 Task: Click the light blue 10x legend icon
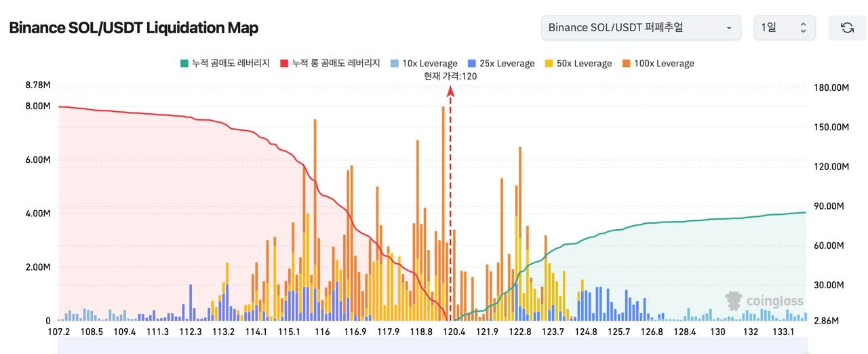[394, 63]
